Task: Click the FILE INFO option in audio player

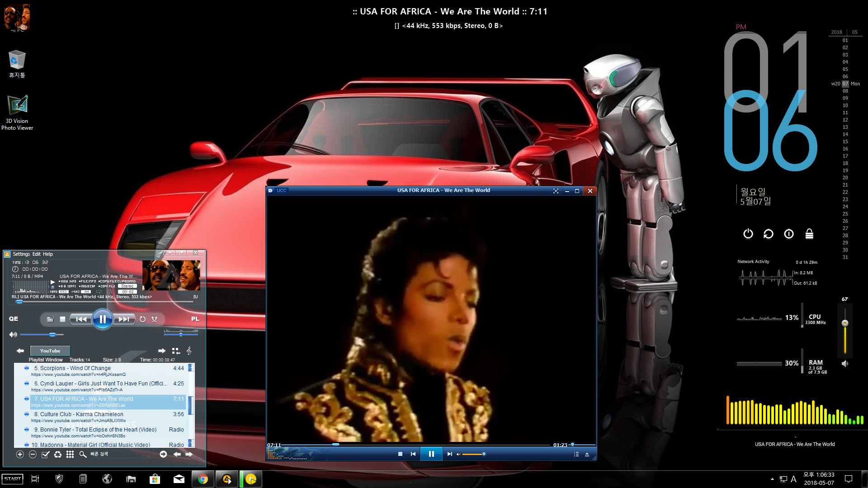Action: click(x=87, y=281)
